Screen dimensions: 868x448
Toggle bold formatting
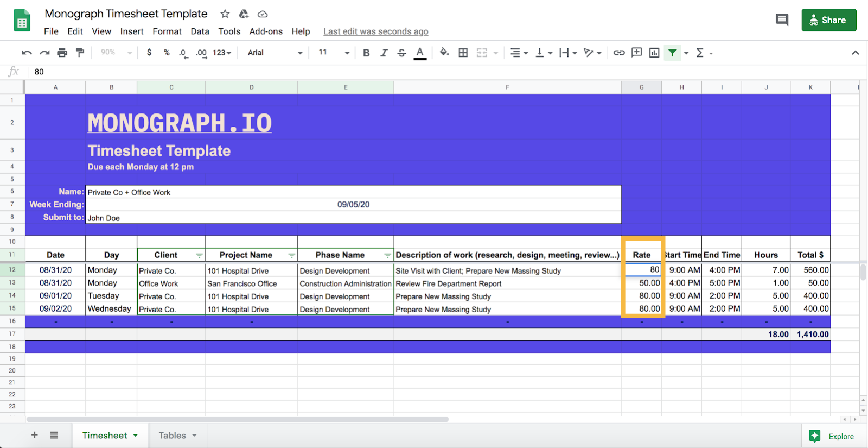click(366, 53)
